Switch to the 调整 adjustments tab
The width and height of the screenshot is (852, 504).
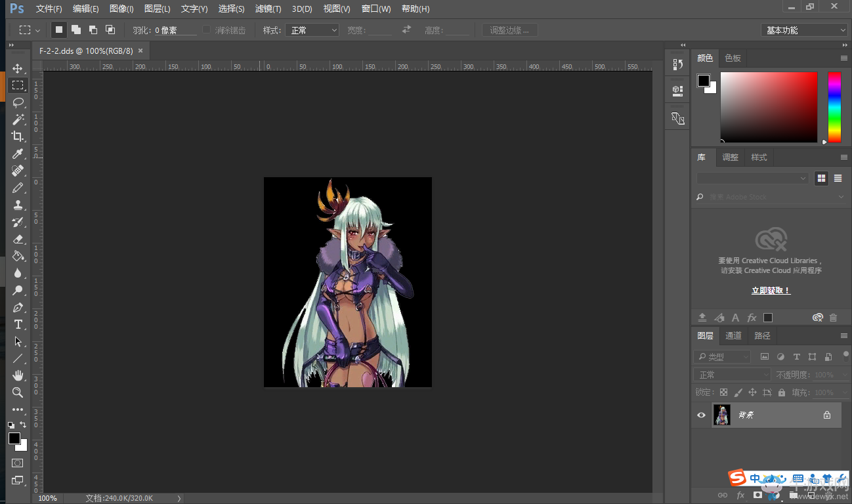pos(730,157)
